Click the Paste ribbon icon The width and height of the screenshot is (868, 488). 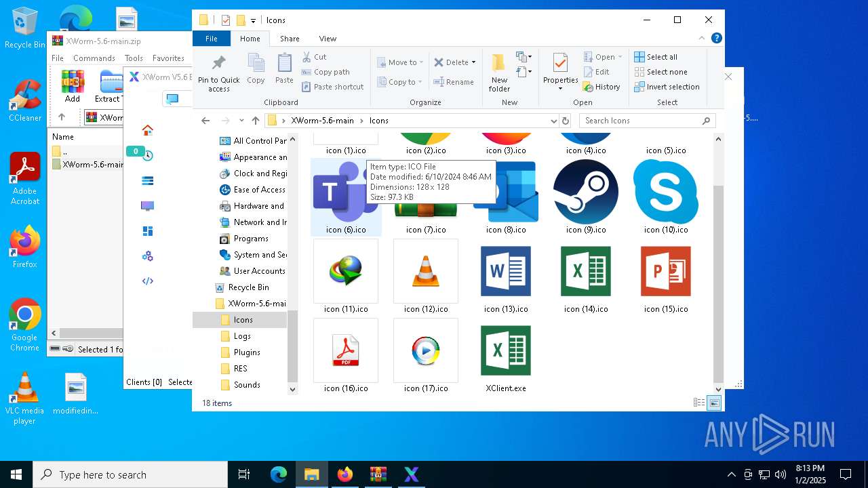[284, 69]
